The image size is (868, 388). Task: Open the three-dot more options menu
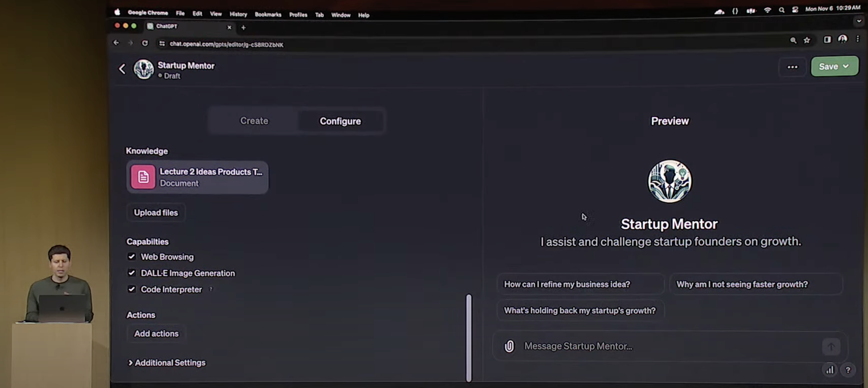tap(792, 67)
